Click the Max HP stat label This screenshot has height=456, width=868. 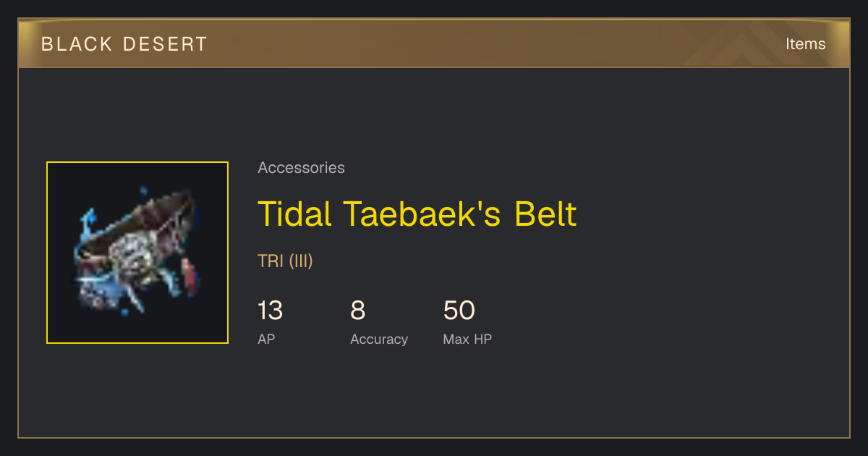tap(467, 339)
